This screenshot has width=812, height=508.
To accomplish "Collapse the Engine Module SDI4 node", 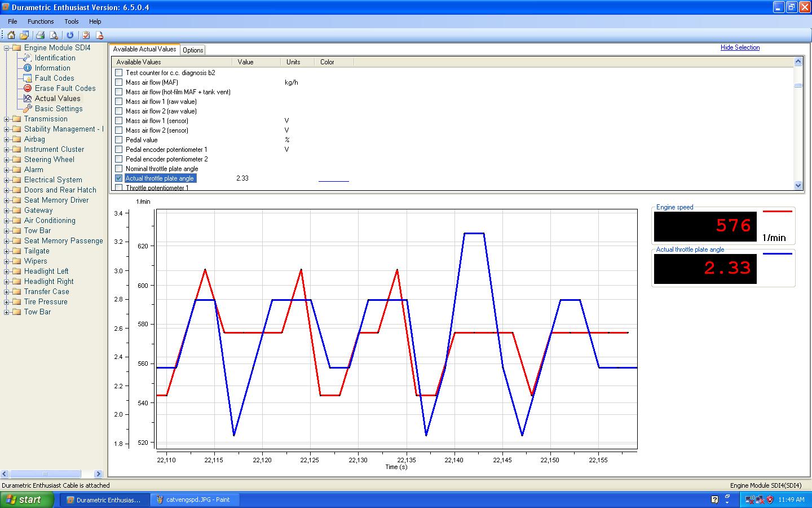I will click(7, 48).
